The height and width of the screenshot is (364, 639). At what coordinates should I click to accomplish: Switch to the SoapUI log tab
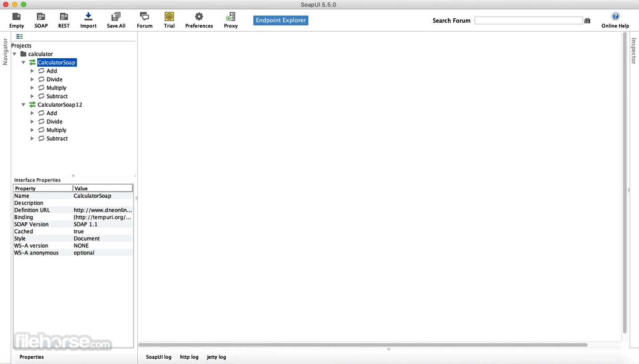pos(159,357)
